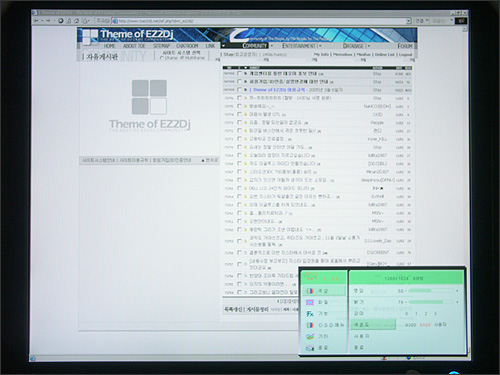Open the address bar dropdown arrow
Viewport: 500px width, 375px height.
(409, 21)
